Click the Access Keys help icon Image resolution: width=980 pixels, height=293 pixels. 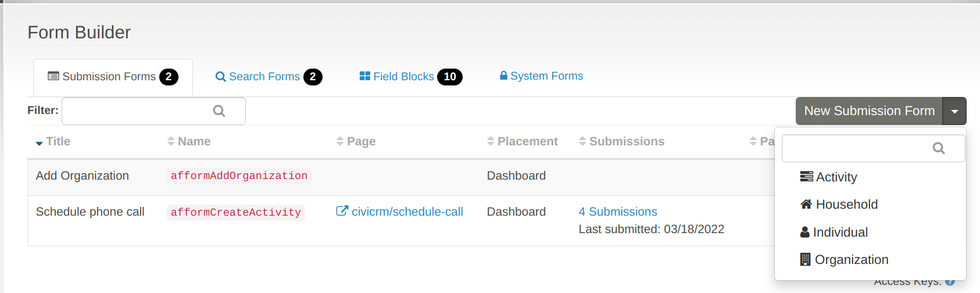(950, 282)
